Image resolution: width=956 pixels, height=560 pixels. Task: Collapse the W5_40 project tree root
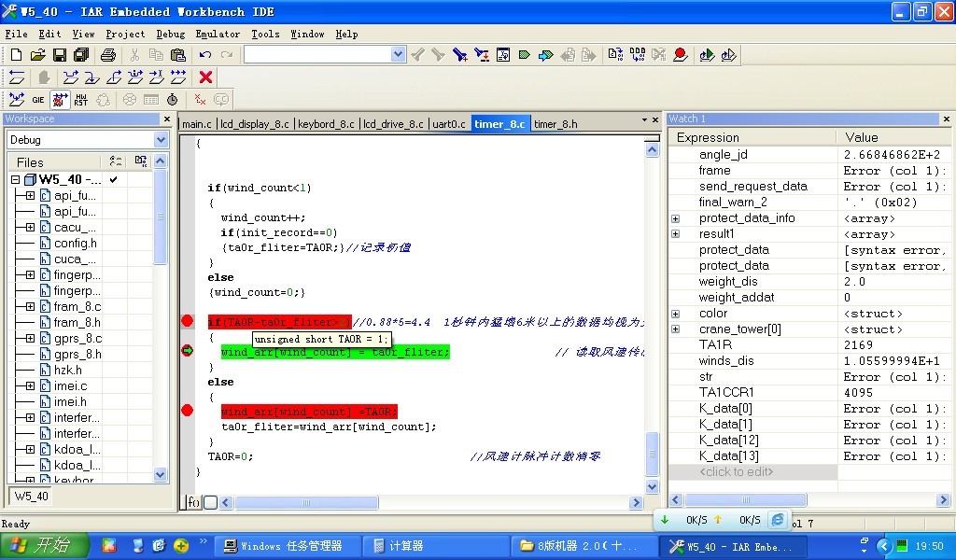click(15, 180)
